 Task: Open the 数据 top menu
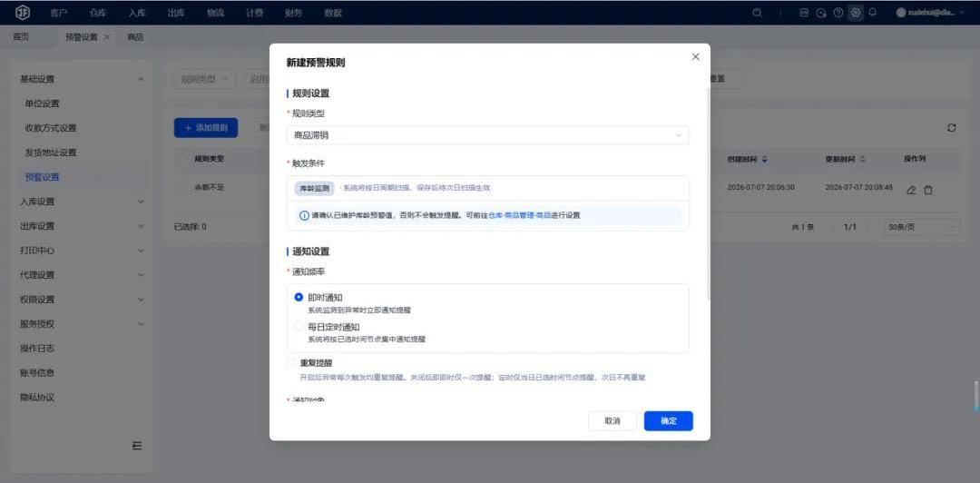[x=333, y=13]
